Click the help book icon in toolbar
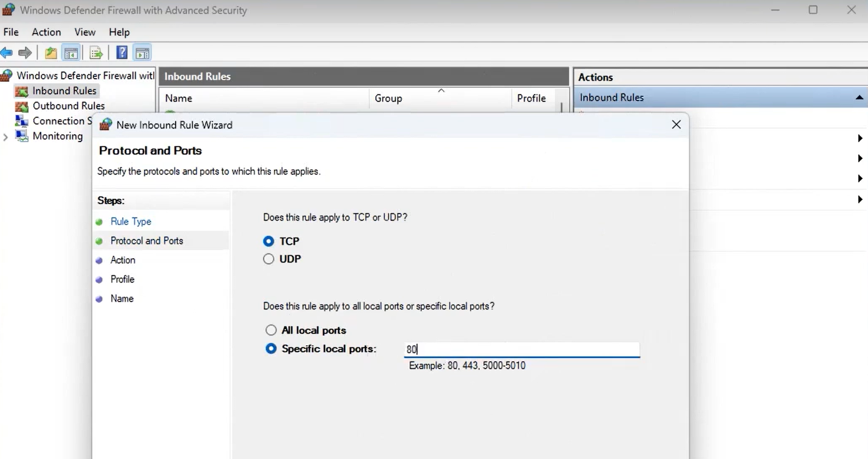 (x=121, y=53)
